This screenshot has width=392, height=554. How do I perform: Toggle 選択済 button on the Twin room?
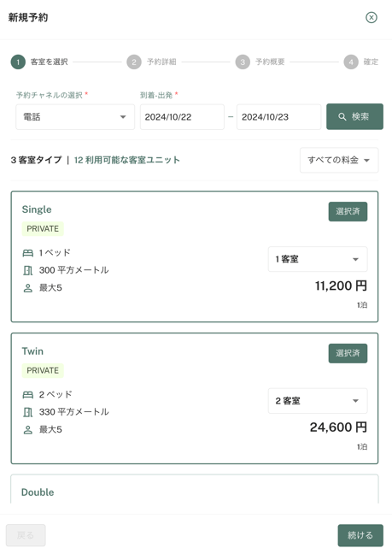tap(348, 353)
